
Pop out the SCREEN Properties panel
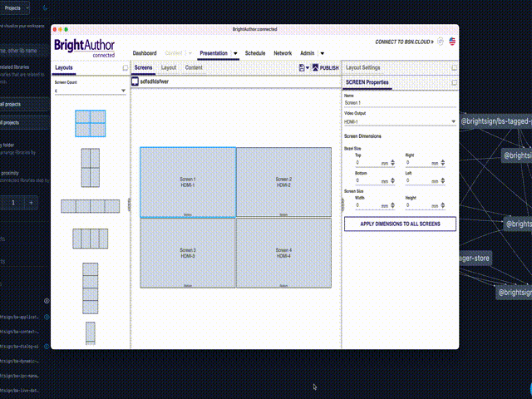point(454,82)
